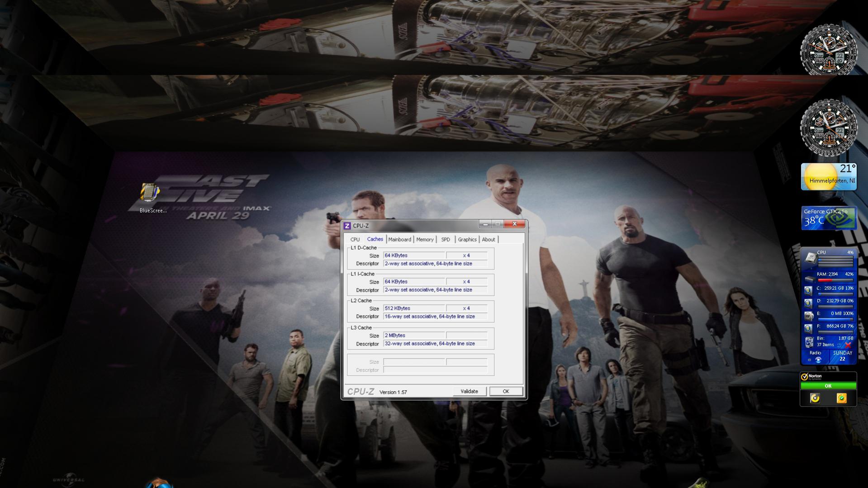This screenshot has height=488, width=868.
Task: Click the Norton by Symantec logo
Action: pos(811,377)
